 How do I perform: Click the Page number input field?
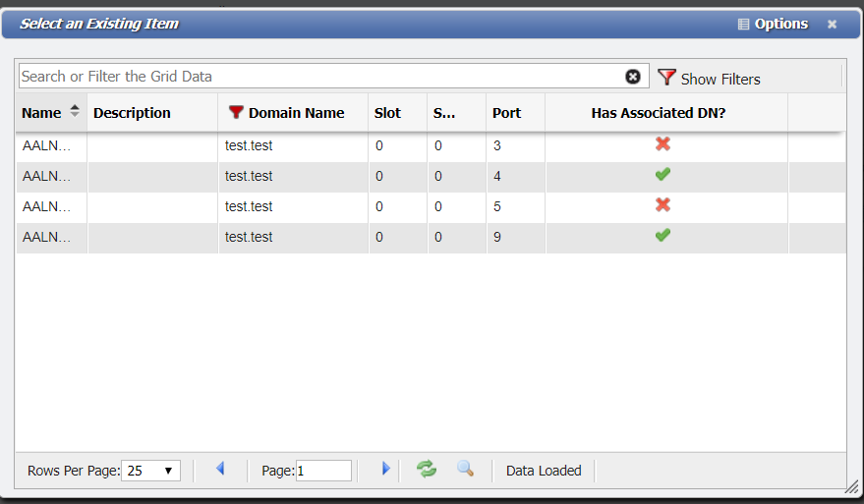[323, 471]
